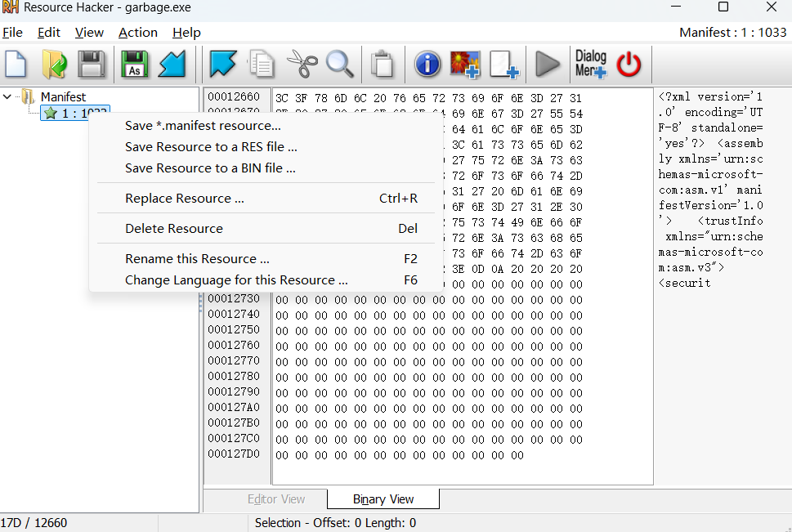Choose Replace Resource... from context menu
The height and width of the screenshot is (532, 792).
[266, 198]
